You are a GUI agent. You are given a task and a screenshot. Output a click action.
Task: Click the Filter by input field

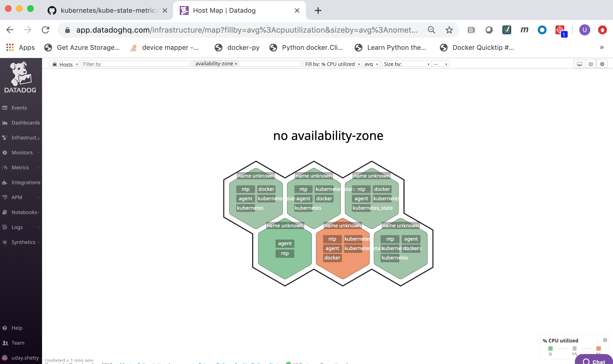click(x=136, y=64)
